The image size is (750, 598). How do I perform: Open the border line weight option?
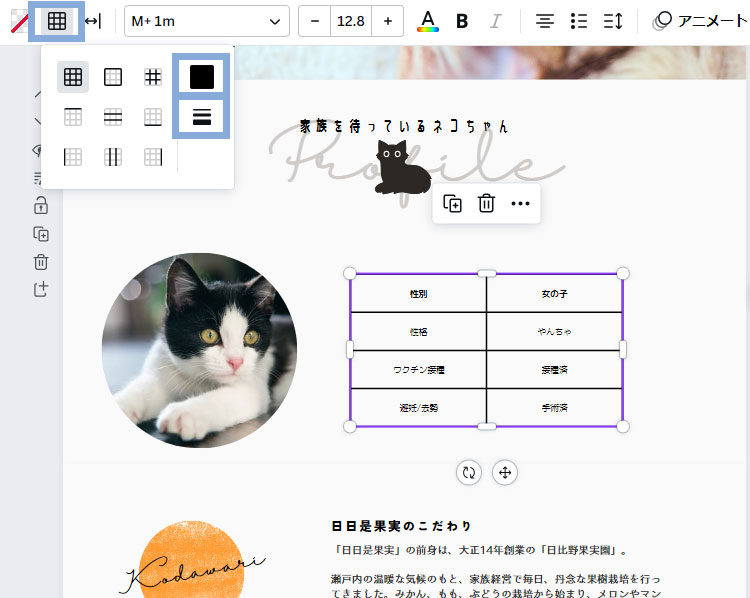[201, 117]
